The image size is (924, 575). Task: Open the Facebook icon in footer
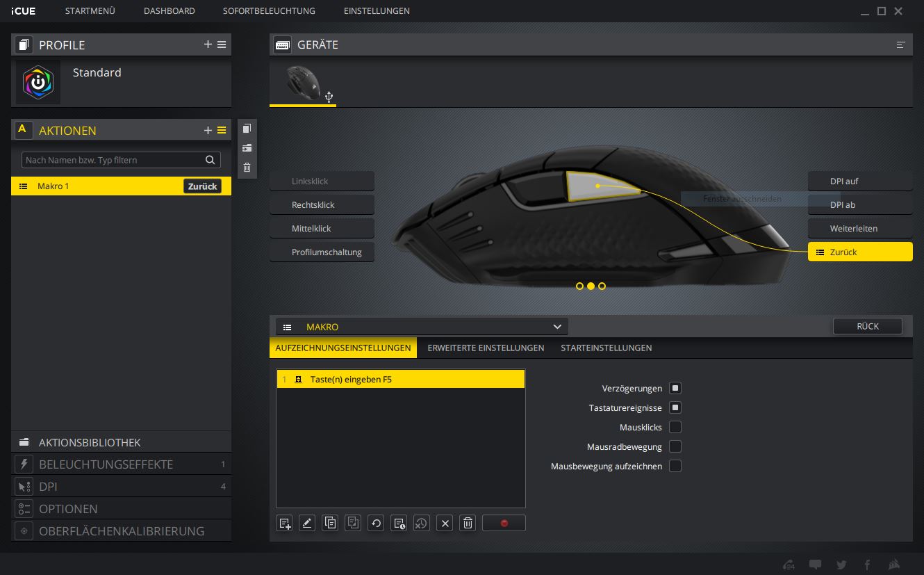[868, 565]
